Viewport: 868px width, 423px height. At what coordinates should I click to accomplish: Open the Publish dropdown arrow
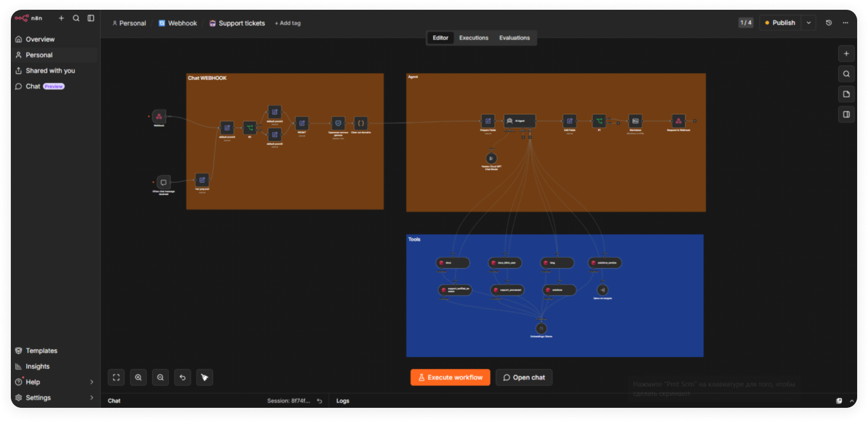coord(808,23)
